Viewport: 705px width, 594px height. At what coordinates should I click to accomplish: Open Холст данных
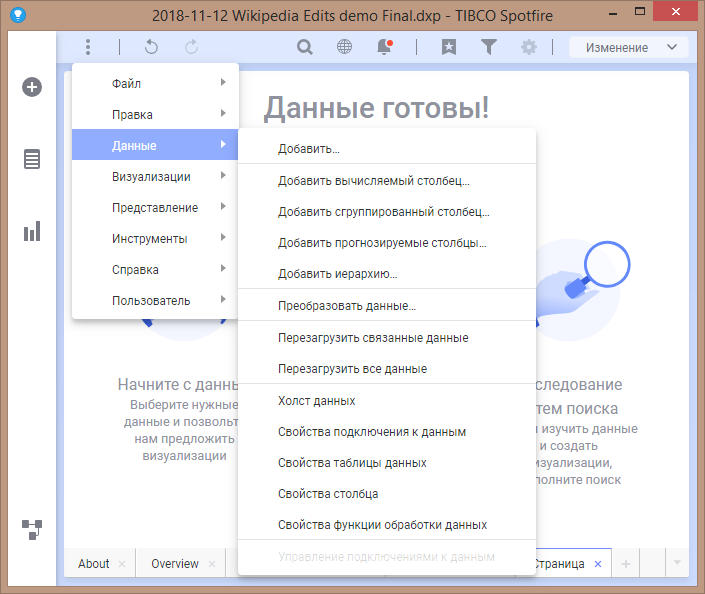(x=387, y=400)
